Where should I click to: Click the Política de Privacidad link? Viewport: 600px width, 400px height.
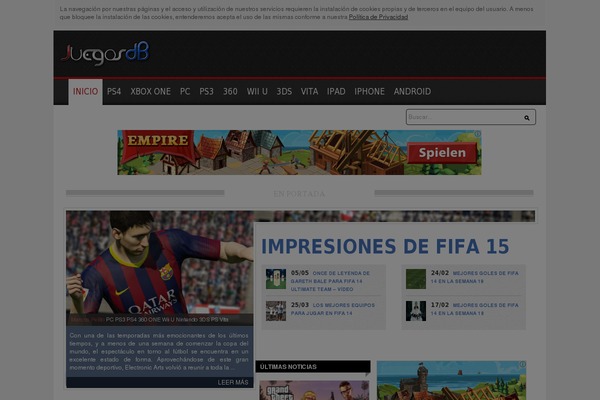point(379,17)
